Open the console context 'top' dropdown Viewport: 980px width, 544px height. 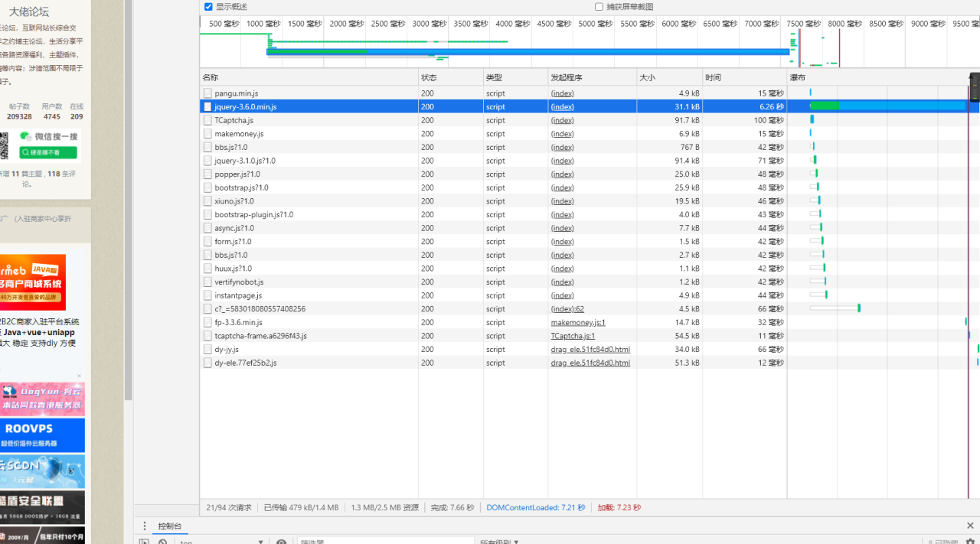pos(222,542)
